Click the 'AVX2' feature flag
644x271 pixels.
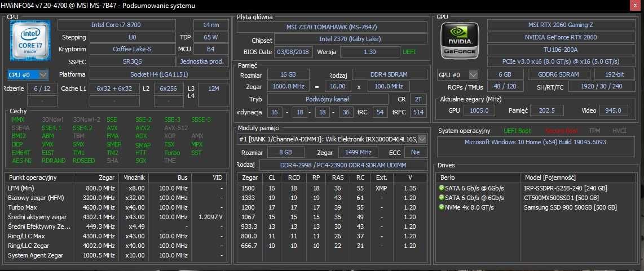click(x=142, y=128)
